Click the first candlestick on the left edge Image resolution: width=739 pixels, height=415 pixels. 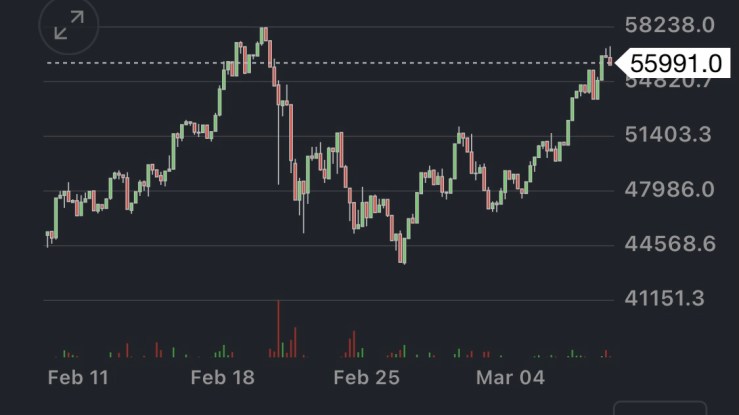pyautogui.click(x=48, y=237)
